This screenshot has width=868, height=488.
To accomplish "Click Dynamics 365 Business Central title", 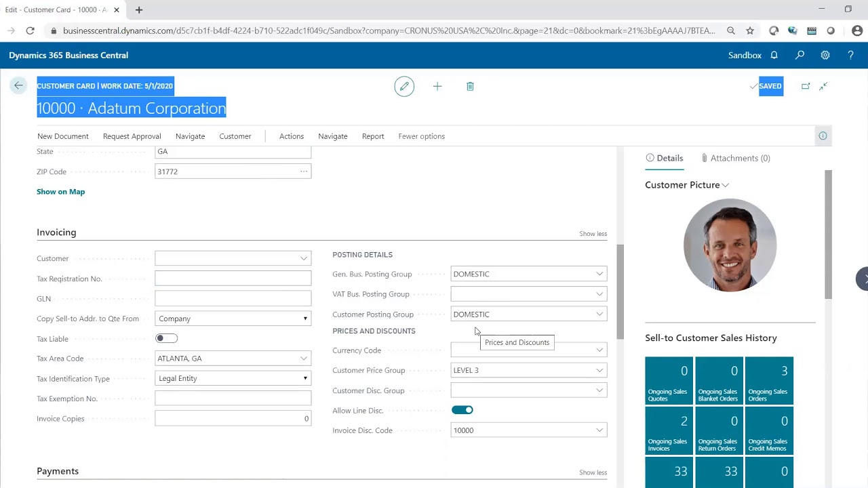I will tap(68, 55).
